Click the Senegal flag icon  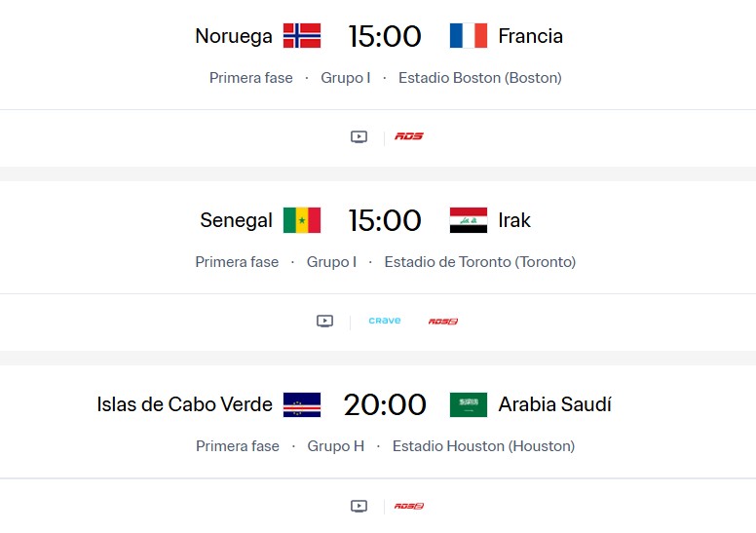302,220
